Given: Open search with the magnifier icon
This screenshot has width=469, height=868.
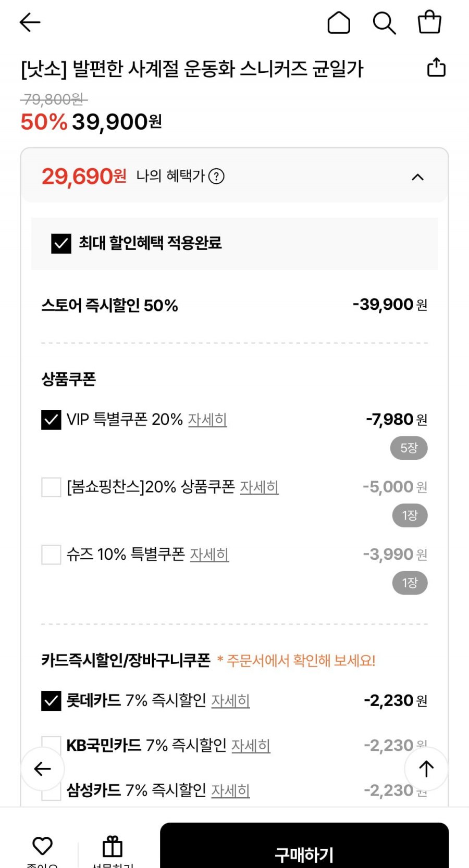Looking at the screenshot, I should 384,23.
